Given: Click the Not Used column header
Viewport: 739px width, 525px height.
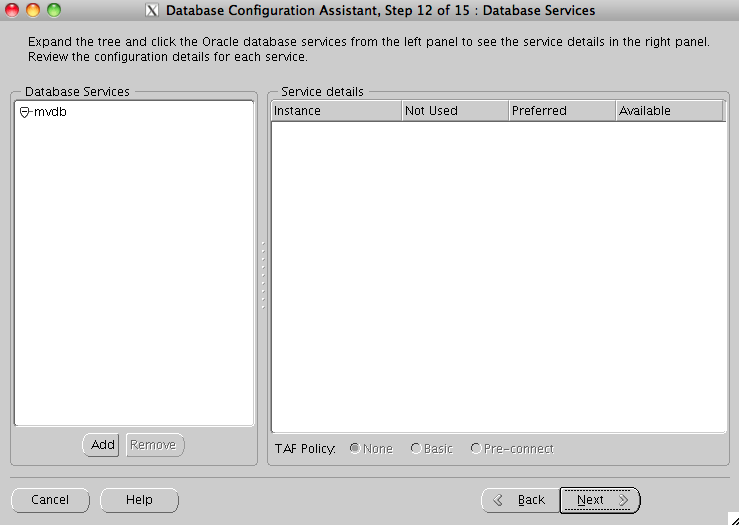Looking at the screenshot, I should pos(455,111).
